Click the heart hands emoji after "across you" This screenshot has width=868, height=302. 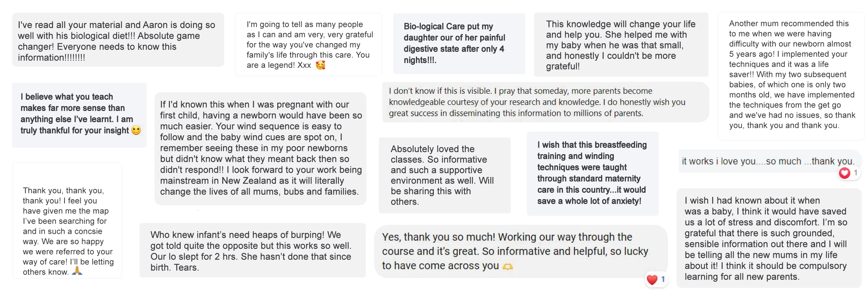[508, 267]
